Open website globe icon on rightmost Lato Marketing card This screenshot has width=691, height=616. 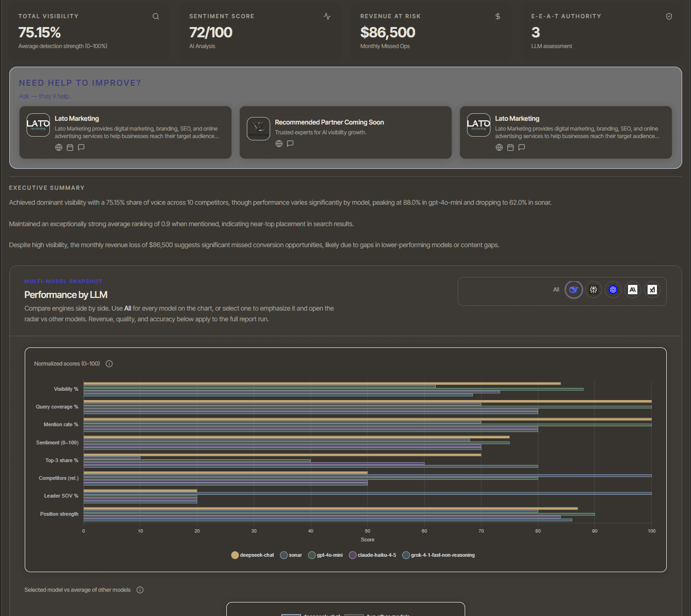point(499,147)
